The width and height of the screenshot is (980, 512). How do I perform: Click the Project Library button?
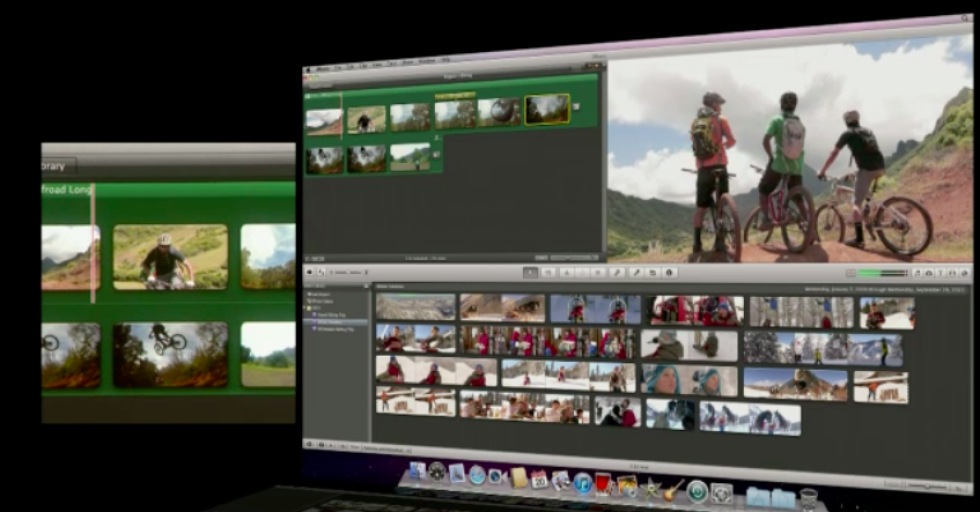click(x=322, y=85)
